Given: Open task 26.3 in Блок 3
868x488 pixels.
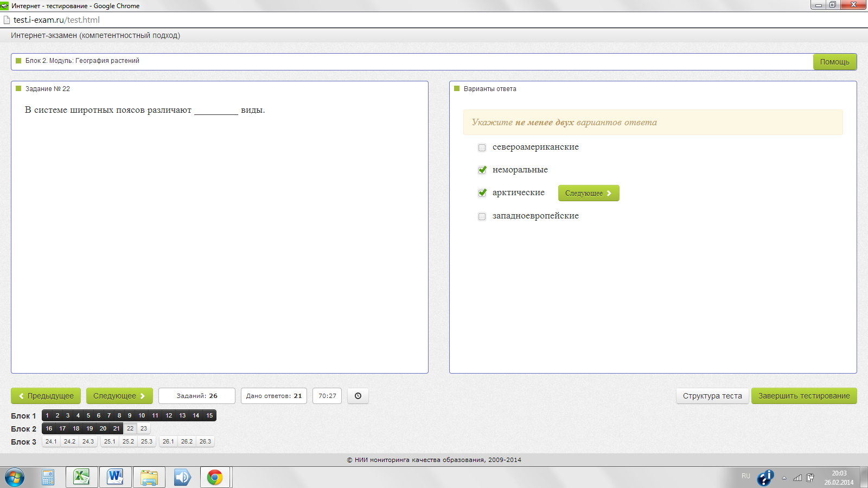Looking at the screenshot, I should 205,441.
